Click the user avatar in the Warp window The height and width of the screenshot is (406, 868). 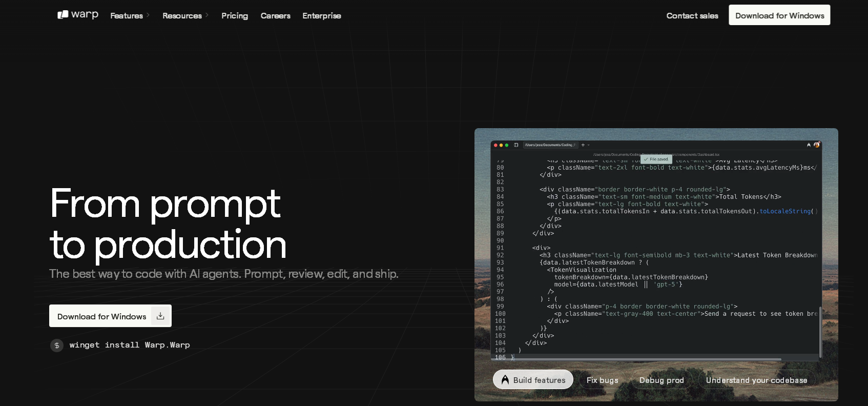coord(817,145)
